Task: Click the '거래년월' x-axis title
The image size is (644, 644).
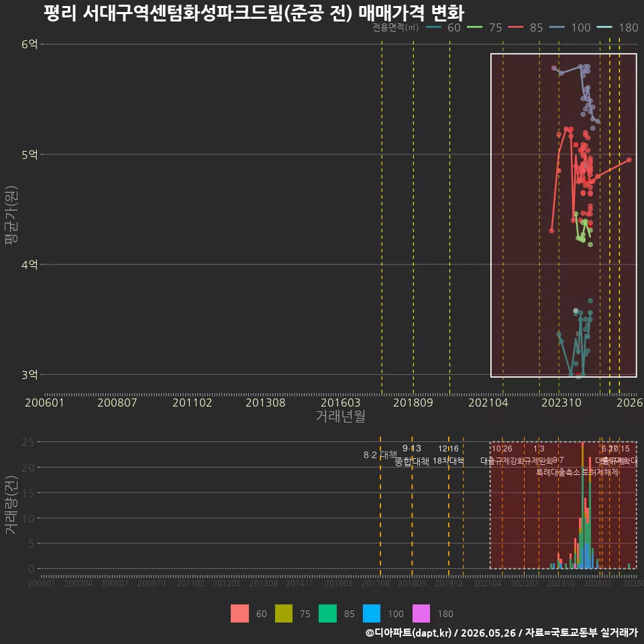Action: pos(341,416)
